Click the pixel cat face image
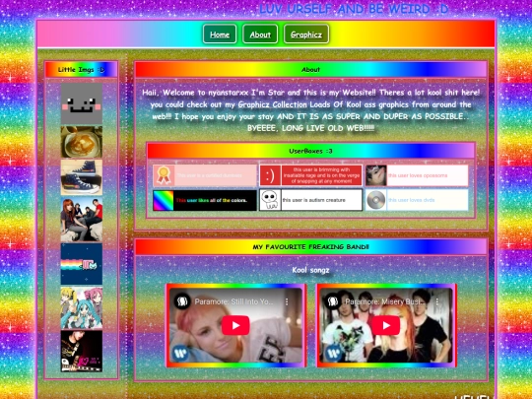532x399 pixels. (x=82, y=103)
